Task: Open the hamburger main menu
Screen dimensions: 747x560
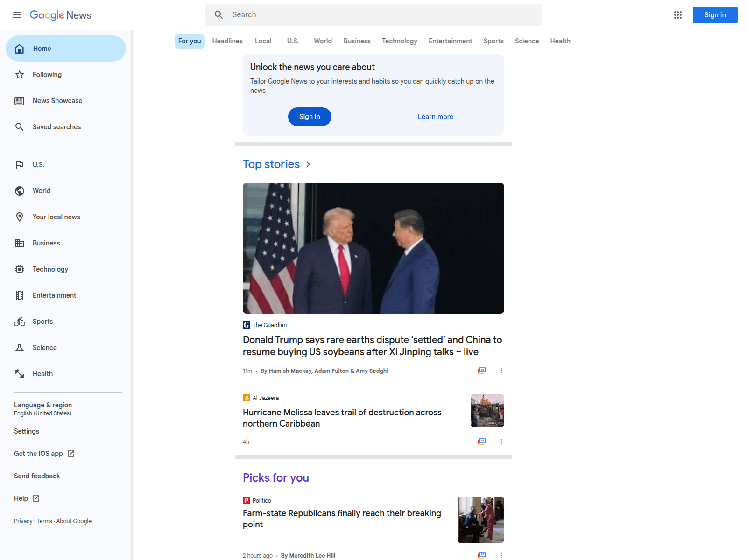Action: coord(17,15)
